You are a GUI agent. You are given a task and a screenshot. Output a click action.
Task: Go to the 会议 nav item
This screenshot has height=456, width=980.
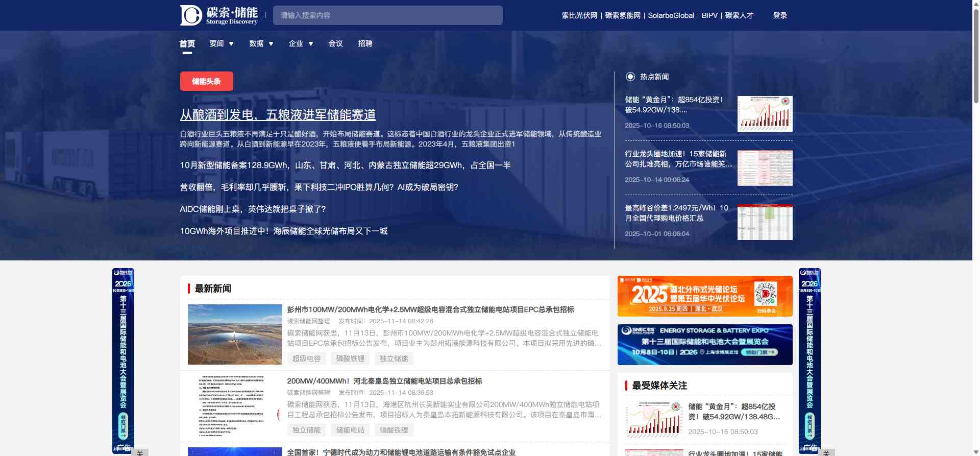[335, 44]
